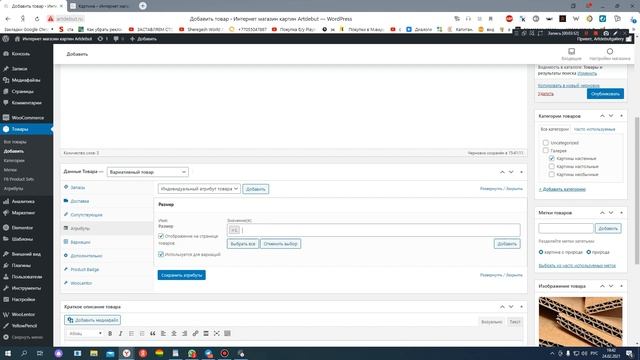Click add new category link
Viewport: 640px width, 360px height.
[x=562, y=189]
